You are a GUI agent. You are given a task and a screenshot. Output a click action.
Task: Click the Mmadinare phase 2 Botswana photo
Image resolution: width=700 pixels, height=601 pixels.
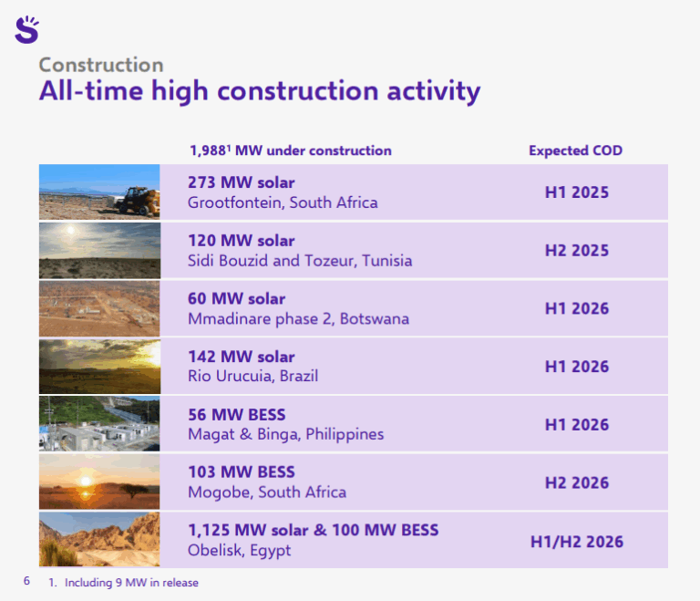[99, 308]
